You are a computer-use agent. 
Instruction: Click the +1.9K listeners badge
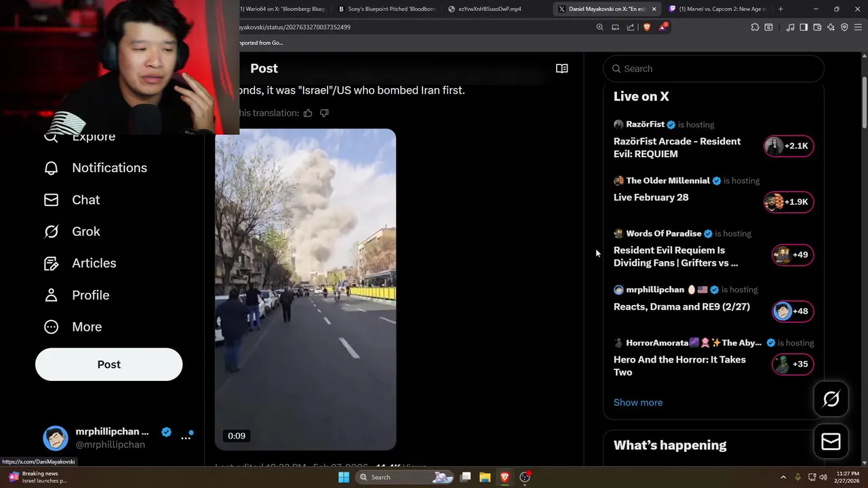tap(789, 202)
